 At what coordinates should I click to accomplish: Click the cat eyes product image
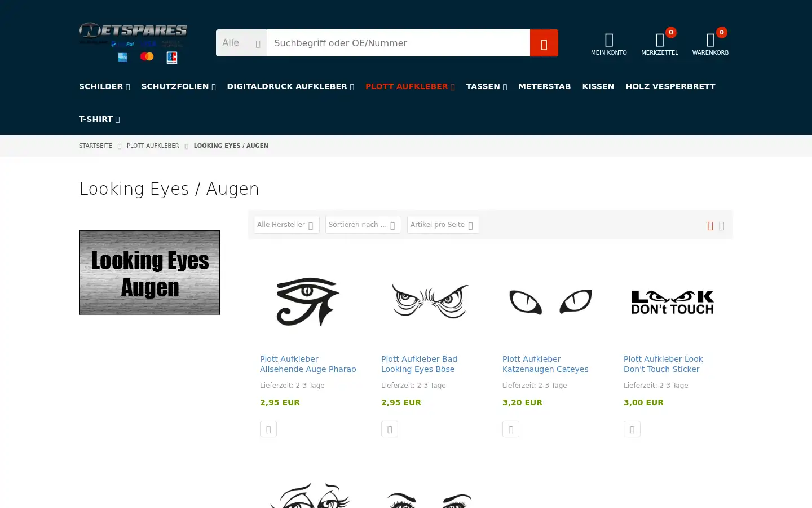(x=551, y=301)
